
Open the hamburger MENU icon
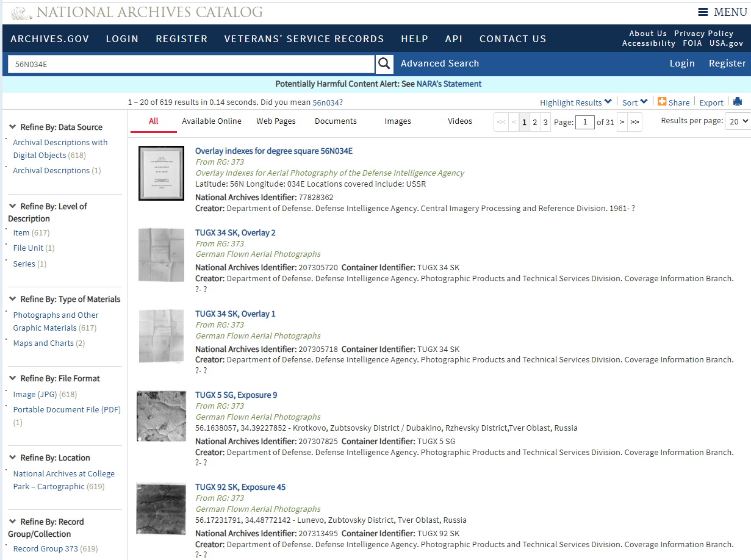click(x=703, y=12)
